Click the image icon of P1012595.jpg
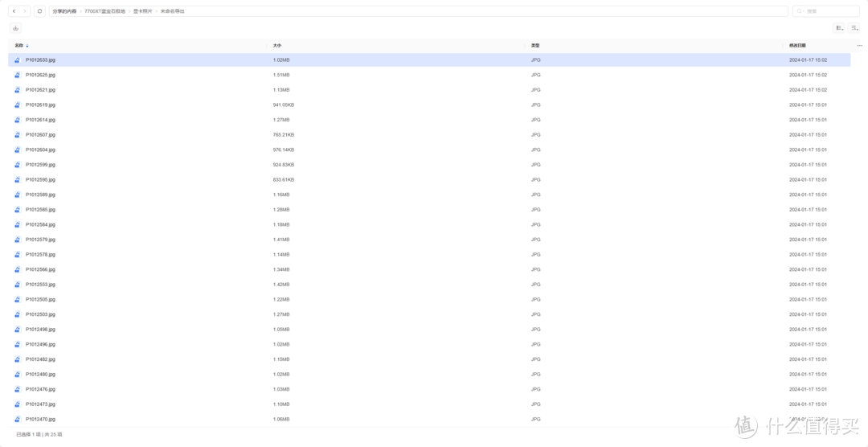868x447 pixels. click(x=18, y=179)
